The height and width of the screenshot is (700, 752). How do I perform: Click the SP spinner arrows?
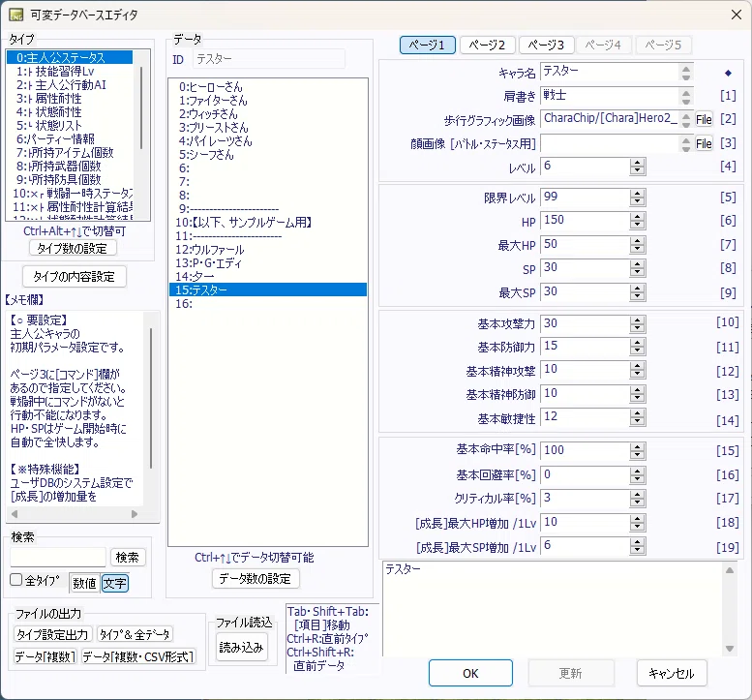pyautogui.click(x=638, y=269)
